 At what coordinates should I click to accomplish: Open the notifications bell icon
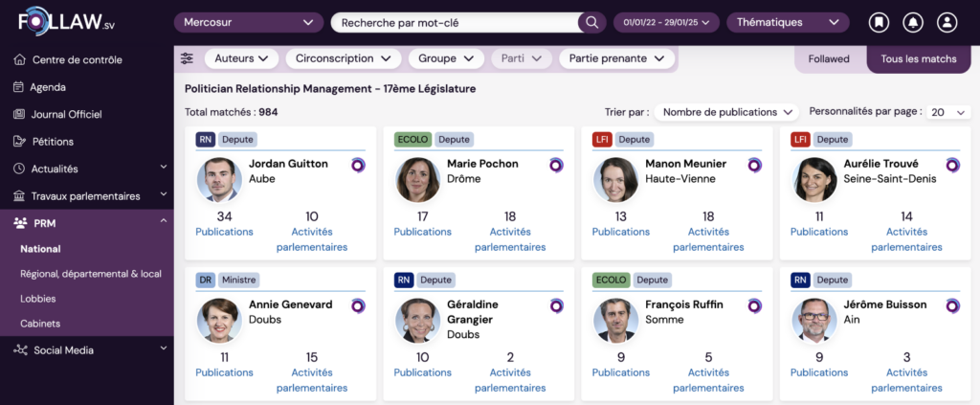913,22
